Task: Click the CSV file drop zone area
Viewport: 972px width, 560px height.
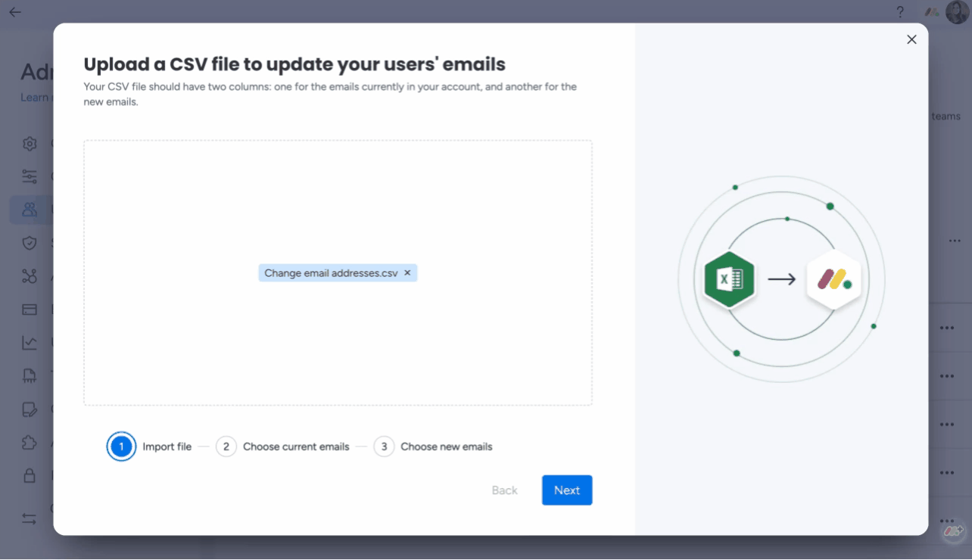Action: coord(338,272)
